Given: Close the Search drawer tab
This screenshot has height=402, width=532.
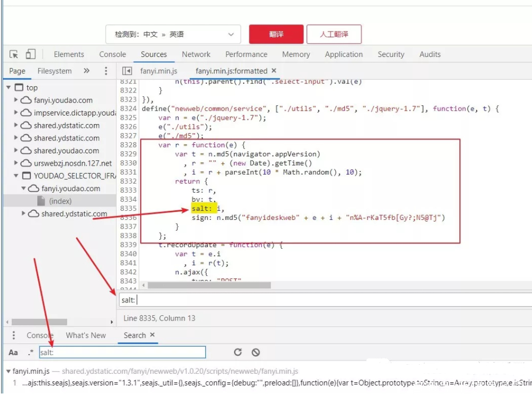Looking at the screenshot, I should tap(152, 335).
